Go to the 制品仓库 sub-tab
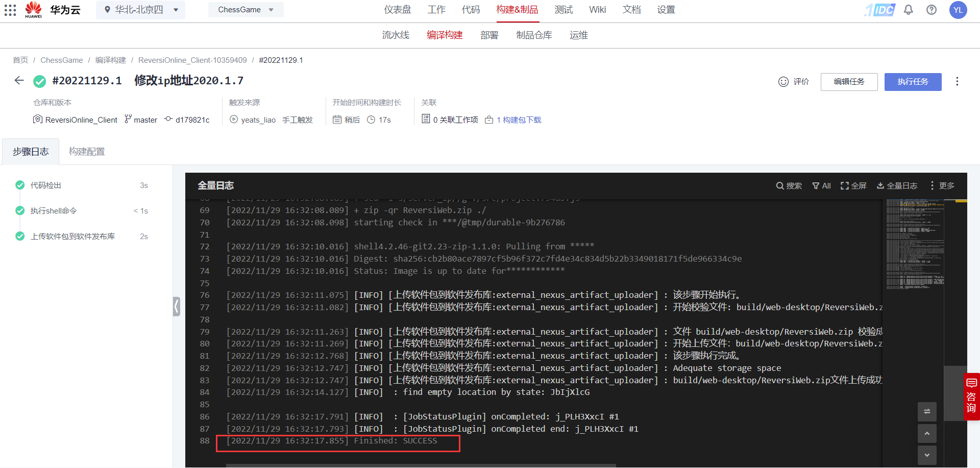 534,35
